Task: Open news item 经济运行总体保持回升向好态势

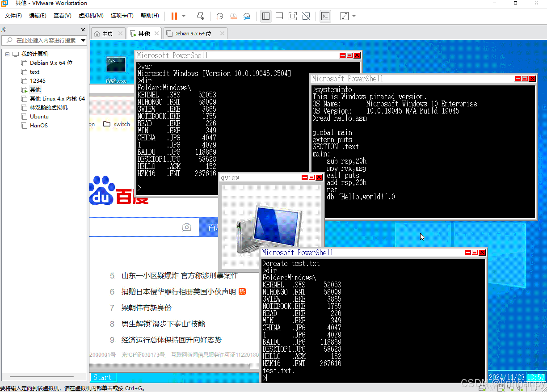Action: 172,340
